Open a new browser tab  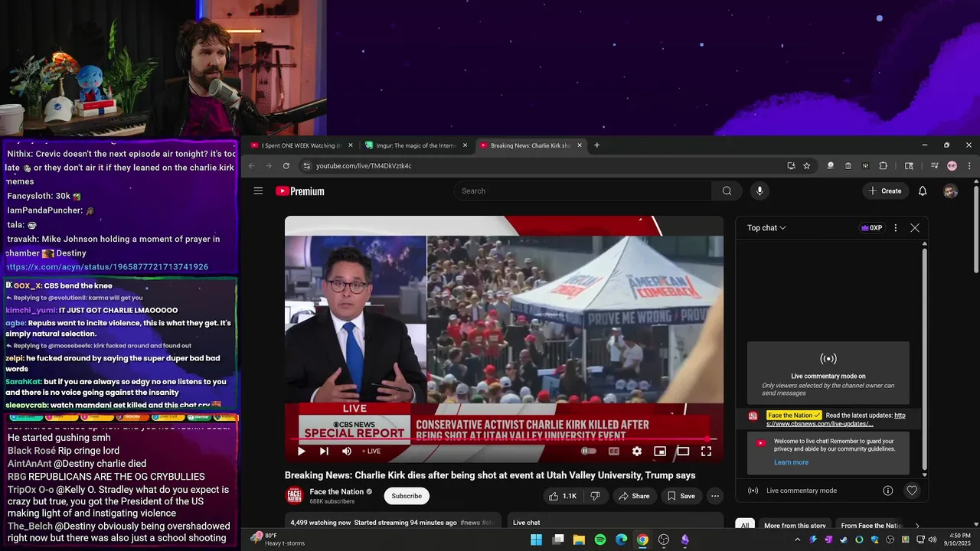coord(596,145)
